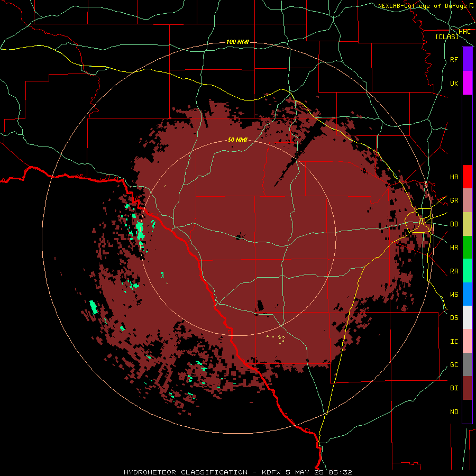Click the RF legend label

(x=454, y=59)
